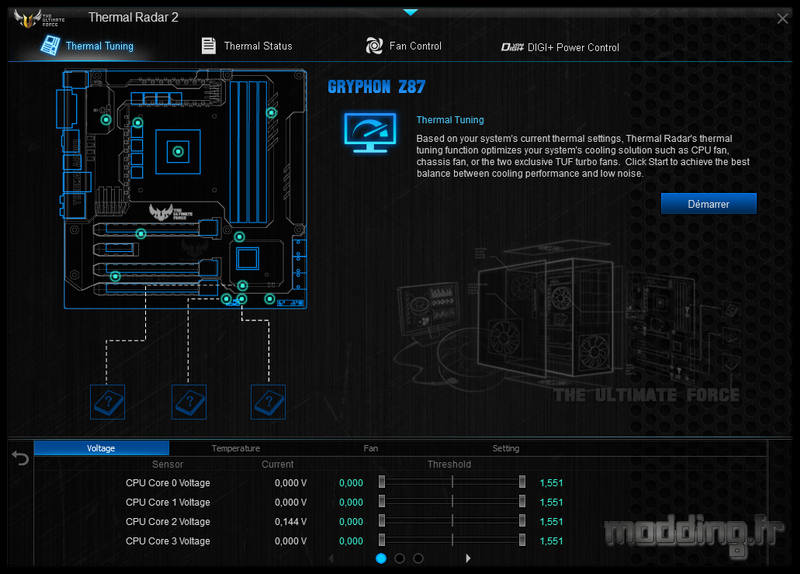The height and width of the screenshot is (574, 800).
Task: Open the DIGI+ Power Control tab
Action: 560,47
